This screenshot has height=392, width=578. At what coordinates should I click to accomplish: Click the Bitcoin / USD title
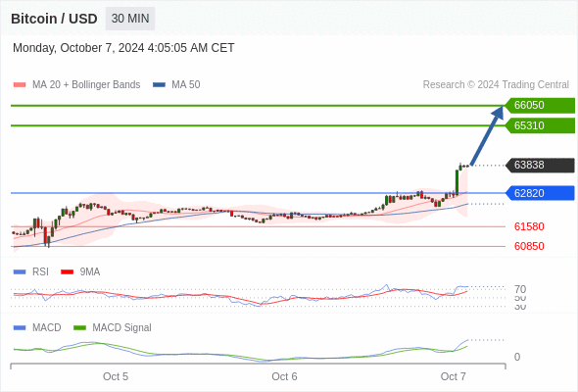click(x=54, y=19)
